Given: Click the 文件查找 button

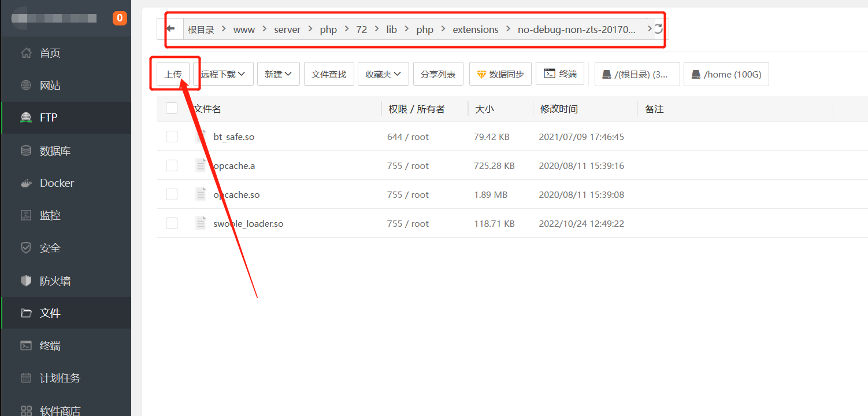Looking at the screenshot, I should (328, 74).
